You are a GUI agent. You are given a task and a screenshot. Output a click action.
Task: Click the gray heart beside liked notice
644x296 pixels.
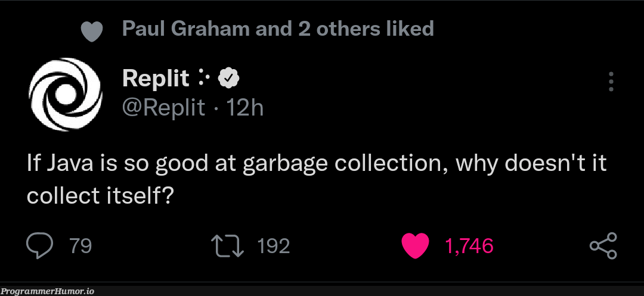pos(92,30)
